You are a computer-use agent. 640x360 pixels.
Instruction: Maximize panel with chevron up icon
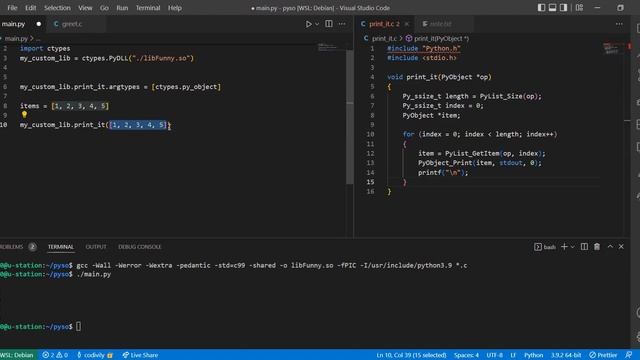(610, 247)
